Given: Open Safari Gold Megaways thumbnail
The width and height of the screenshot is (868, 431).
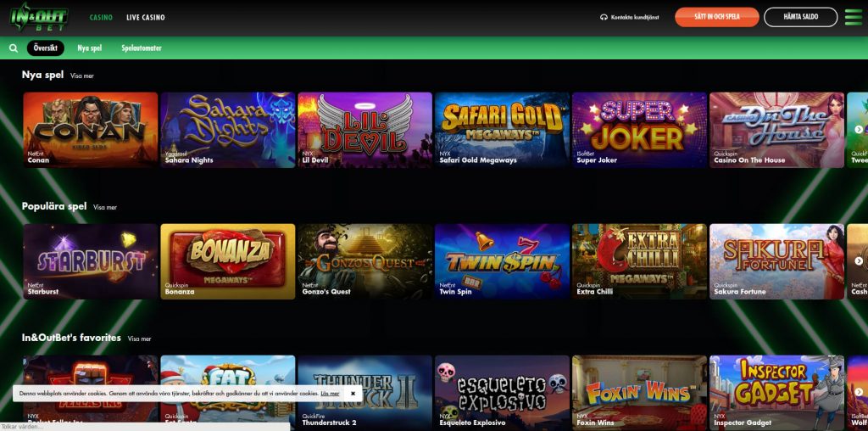Looking at the screenshot, I should [503, 130].
